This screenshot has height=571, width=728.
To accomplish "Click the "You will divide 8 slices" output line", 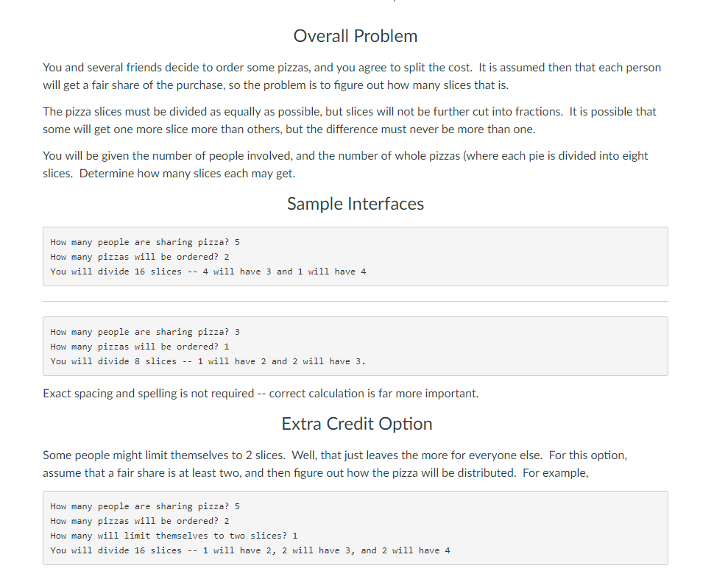I will coord(208,361).
